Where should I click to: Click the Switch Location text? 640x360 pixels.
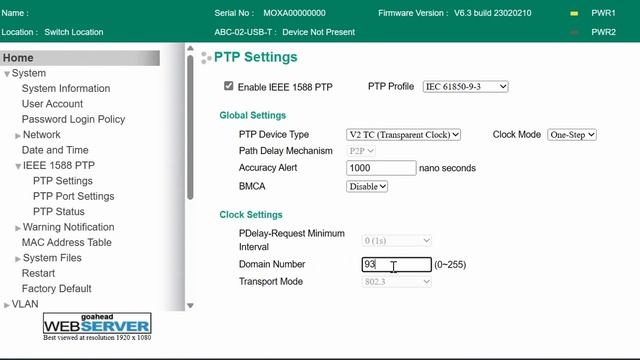click(x=73, y=32)
